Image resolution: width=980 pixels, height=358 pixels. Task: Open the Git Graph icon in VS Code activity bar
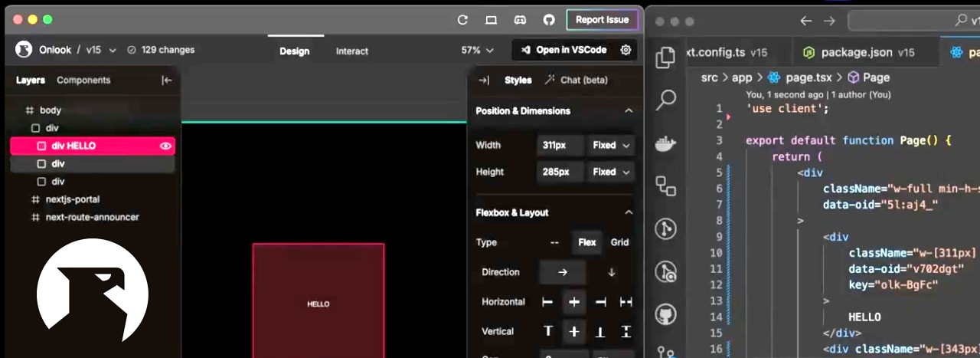pos(666,228)
